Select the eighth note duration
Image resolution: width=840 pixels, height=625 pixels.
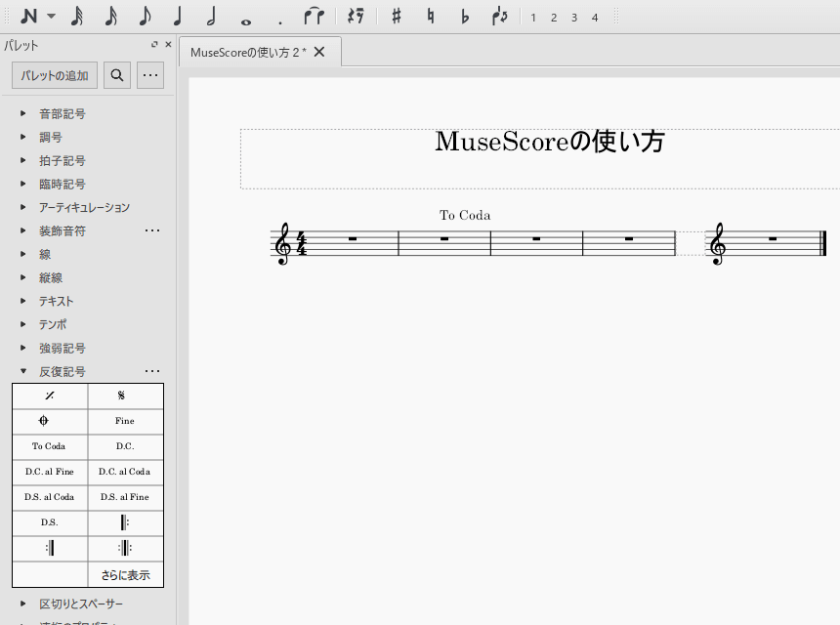coord(145,17)
